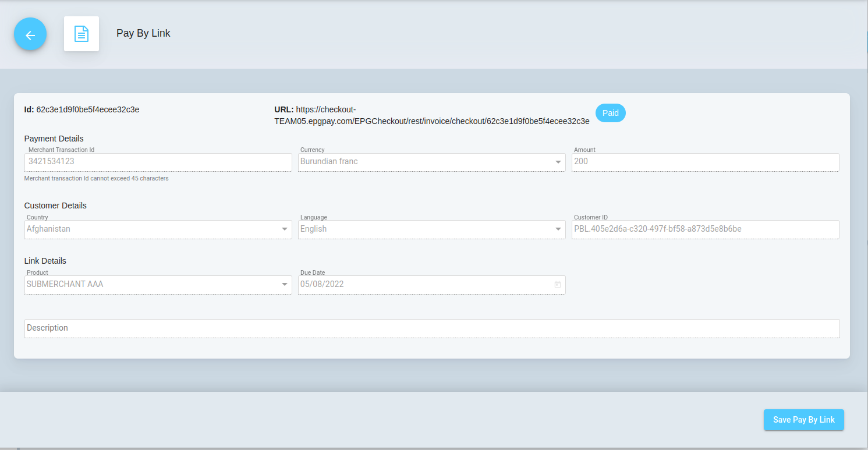Expand the Language dropdown set to English
This screenshot has height=450, width=868.
[558, 229]
